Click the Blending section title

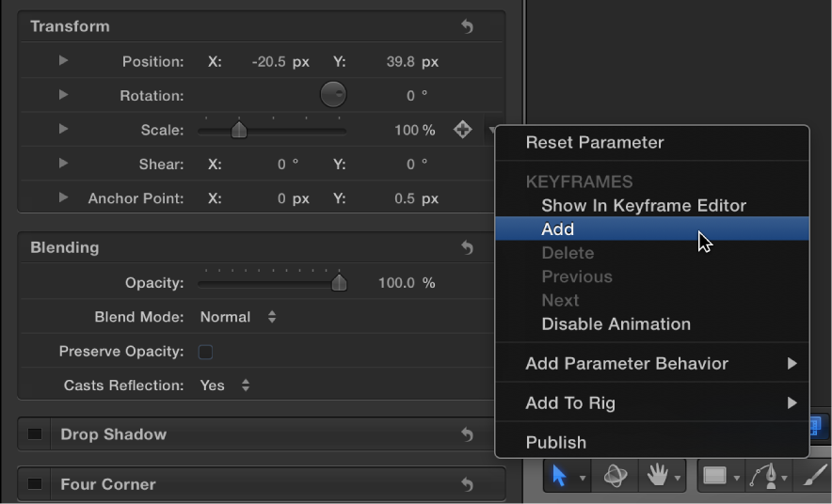(65, 247)
